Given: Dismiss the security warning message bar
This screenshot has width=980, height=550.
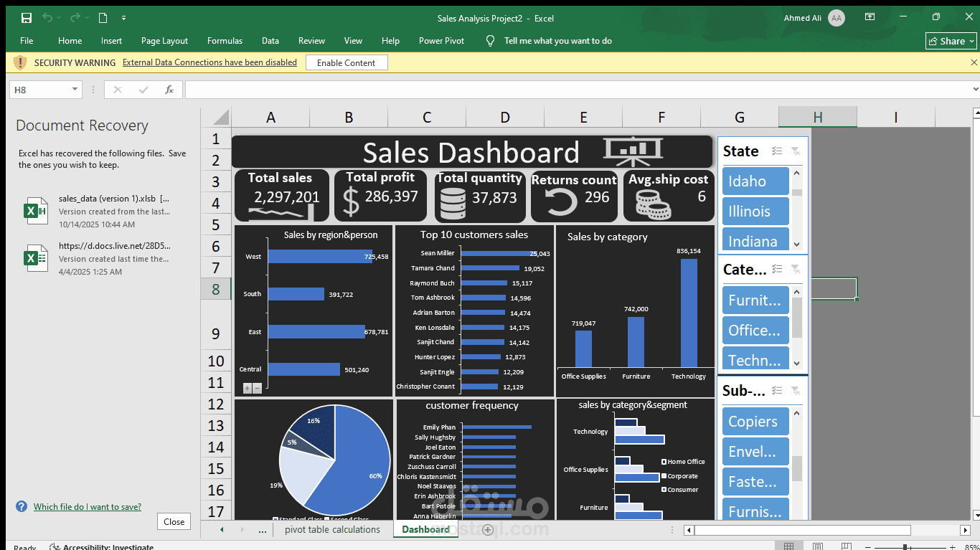Looking at the screenshot, I should click(974, 62).
